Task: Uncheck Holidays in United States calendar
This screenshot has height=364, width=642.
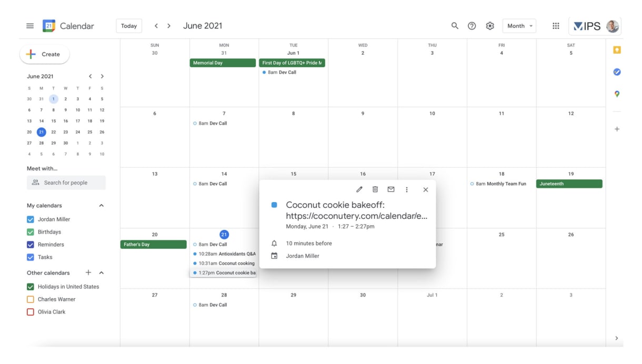Action: click(x=31, y=287)
